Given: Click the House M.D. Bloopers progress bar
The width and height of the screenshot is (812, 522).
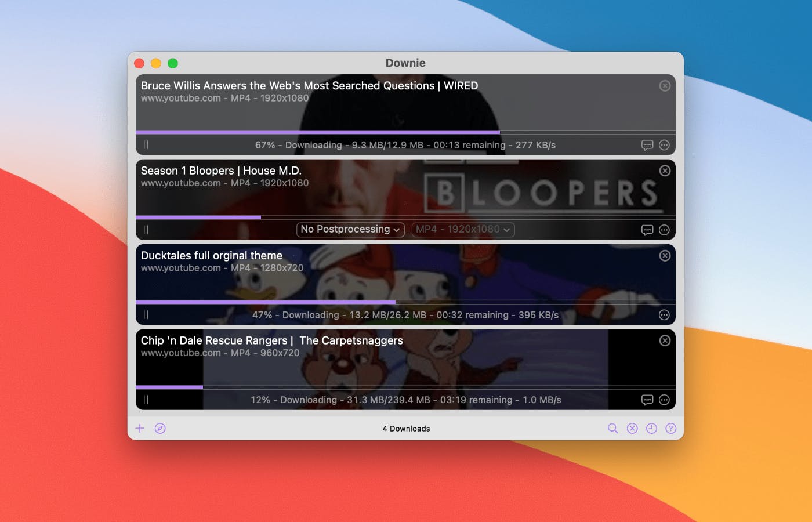Looking at the screenshot, I should [405, 217].
